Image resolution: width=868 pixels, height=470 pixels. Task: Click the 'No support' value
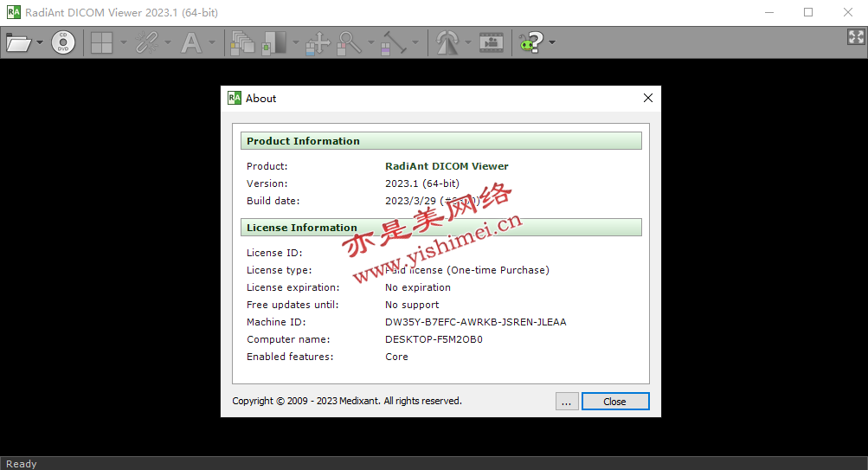tap(412, 305)
